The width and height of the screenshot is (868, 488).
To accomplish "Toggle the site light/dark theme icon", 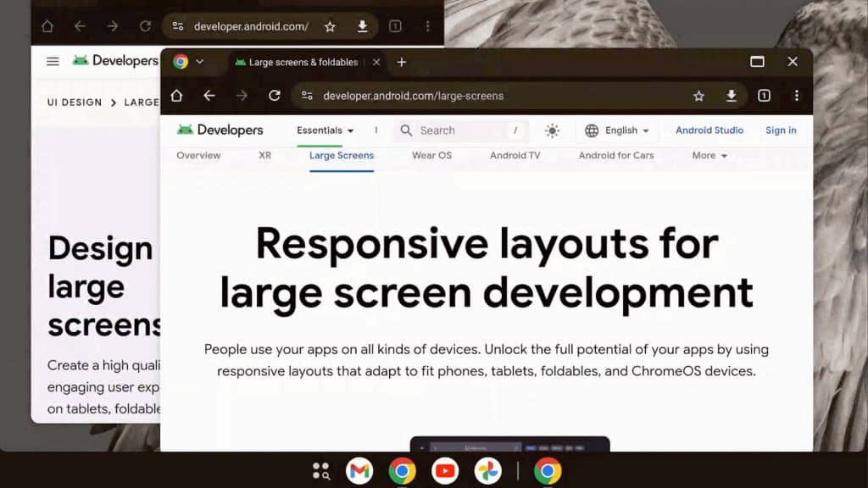I will 552,130.
